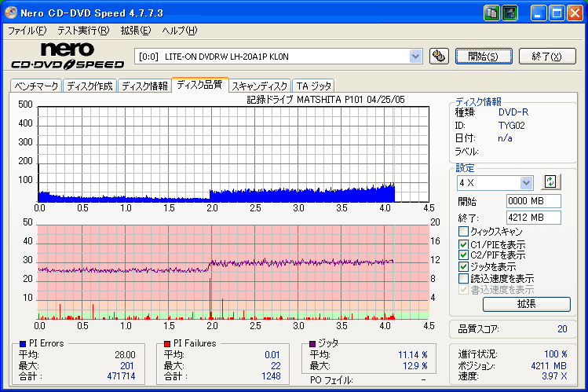Viewport: 588px width, 392px height.
Task: Open the LITE-ON drive selection dropdown
Action: [415, 57]
